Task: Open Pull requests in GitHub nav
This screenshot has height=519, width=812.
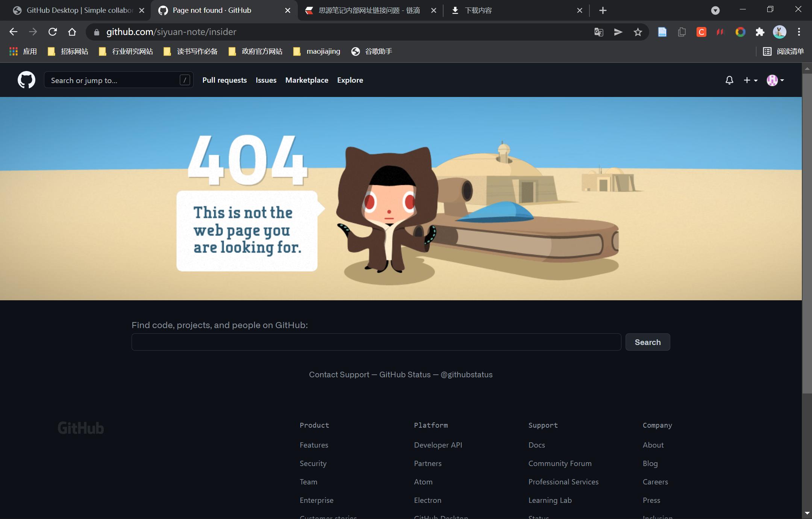Action: 224,80
